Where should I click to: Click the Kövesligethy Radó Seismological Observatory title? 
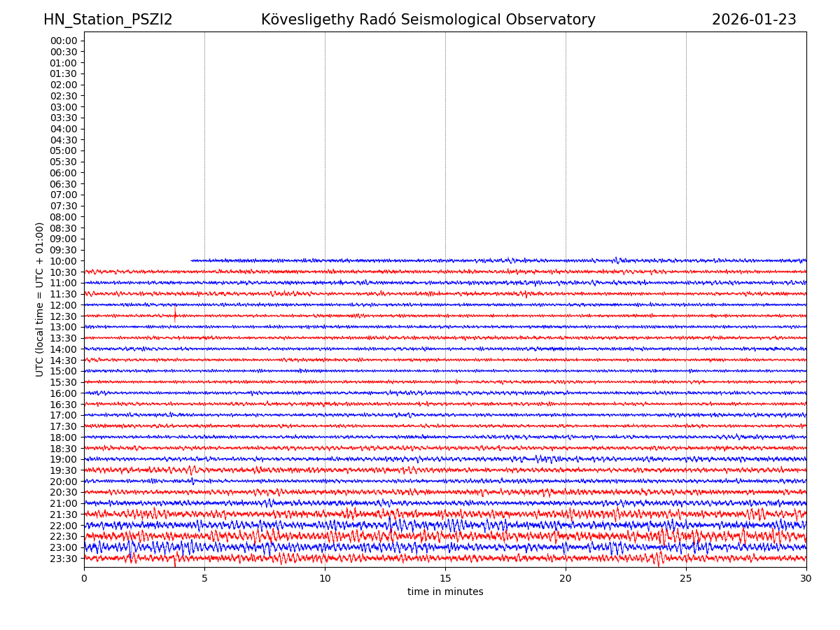(428, 20)
